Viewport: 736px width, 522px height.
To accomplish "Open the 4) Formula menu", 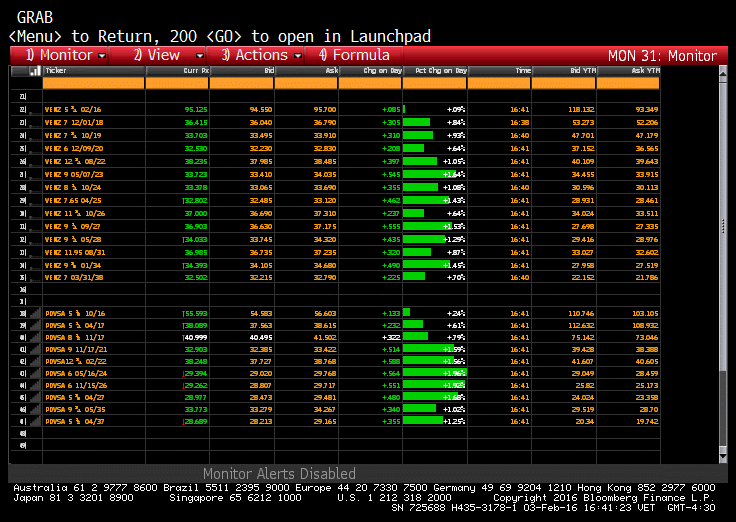I will 354,55.
